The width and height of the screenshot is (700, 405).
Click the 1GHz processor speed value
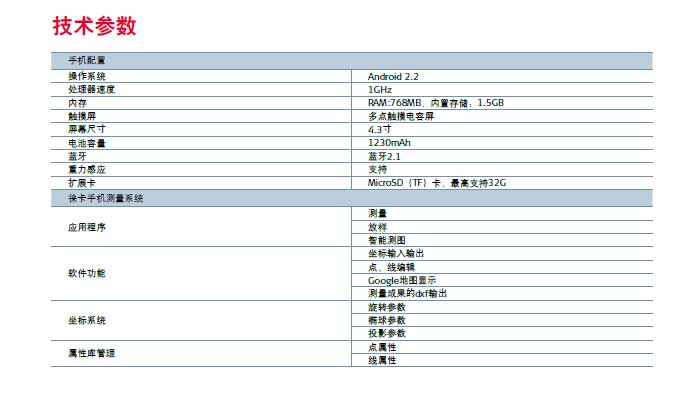point(379,89)
